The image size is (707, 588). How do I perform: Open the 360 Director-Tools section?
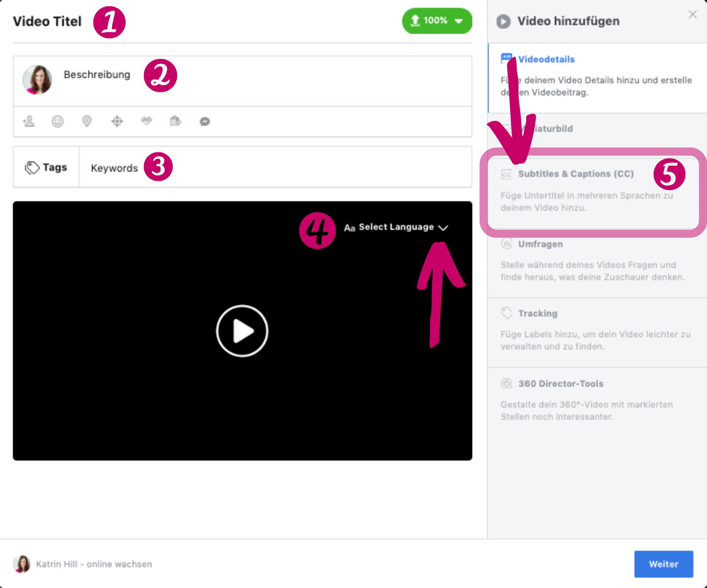[597, 403]
